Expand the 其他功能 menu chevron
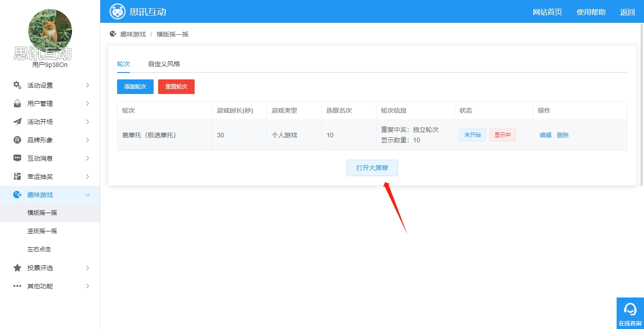Screen dimensions: 644x329 tap(88, 286)
